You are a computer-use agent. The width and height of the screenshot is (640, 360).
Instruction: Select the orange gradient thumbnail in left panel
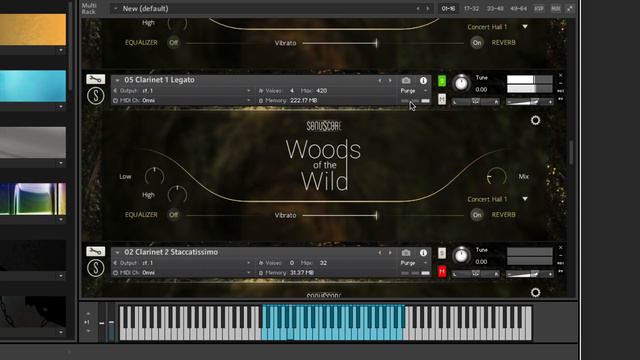click(33, 29)
